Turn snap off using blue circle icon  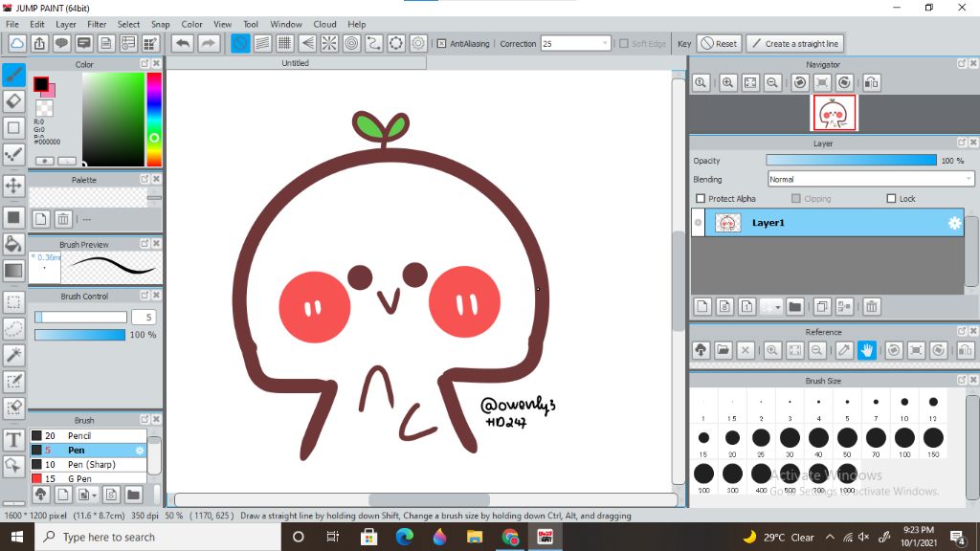[240, 43]
